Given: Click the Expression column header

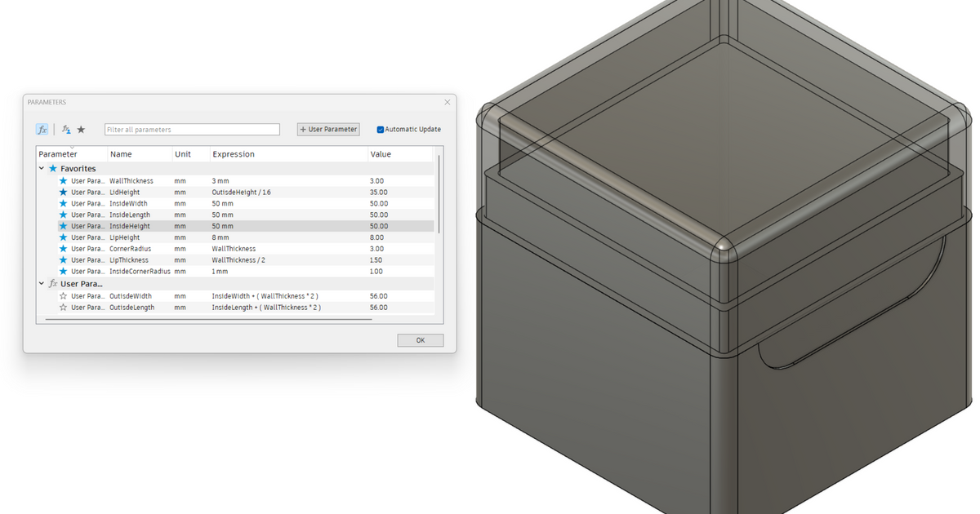Looking at the screenshot, I should point(234,153).
